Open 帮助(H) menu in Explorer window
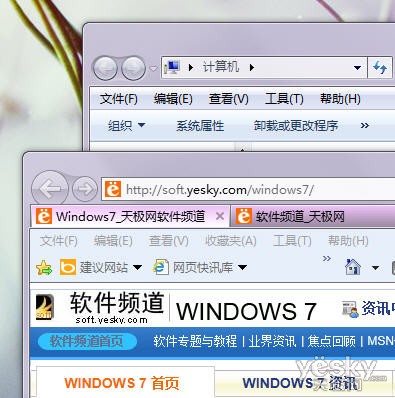The width and height of the screenshot is (395, 398). click(x=340, y=99)
